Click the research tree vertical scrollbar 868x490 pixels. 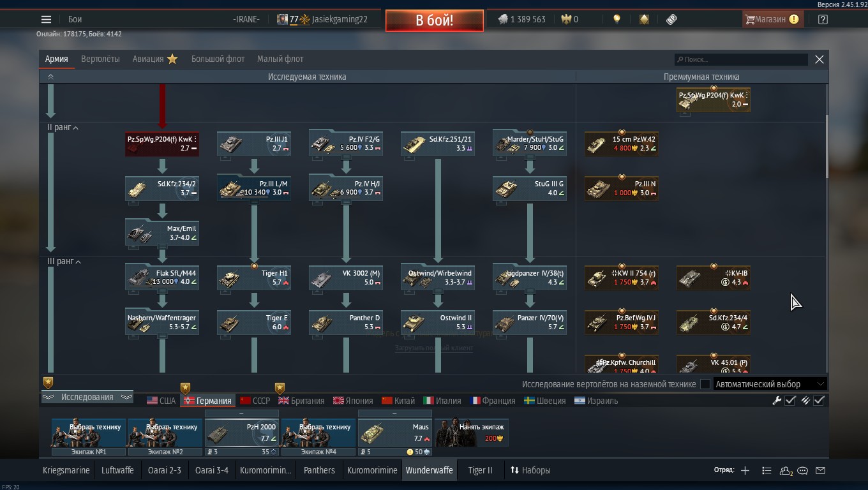tap(828, 147)
